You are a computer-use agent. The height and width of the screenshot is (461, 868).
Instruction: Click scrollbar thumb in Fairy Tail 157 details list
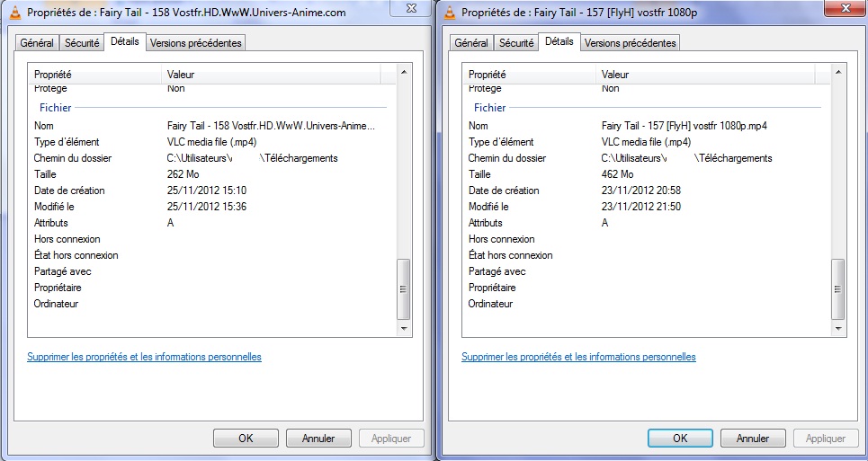(x=838, y=288)
